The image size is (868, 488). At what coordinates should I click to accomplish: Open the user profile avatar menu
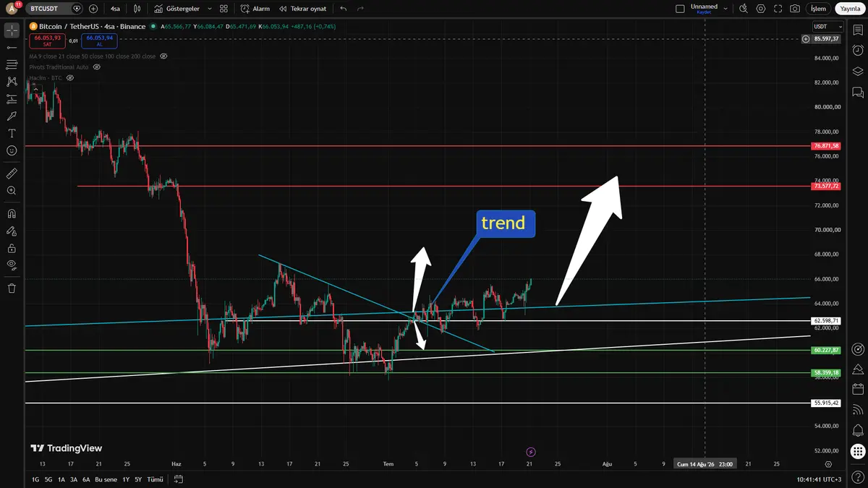[x=12, y=9]
